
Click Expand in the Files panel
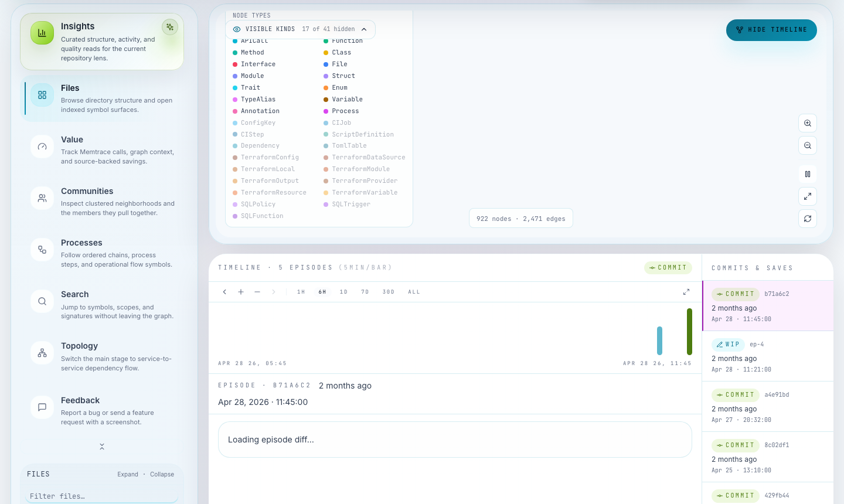[x=128, y=475]
